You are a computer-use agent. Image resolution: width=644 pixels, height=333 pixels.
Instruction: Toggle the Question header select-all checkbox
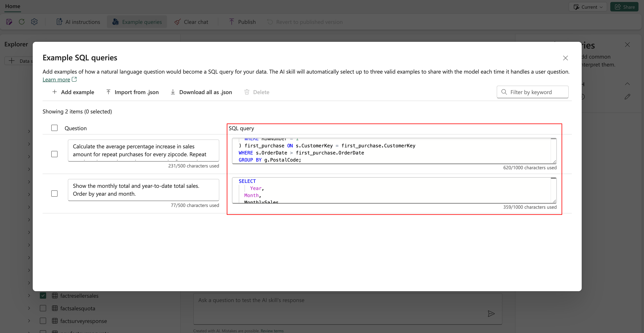point(54,128)
